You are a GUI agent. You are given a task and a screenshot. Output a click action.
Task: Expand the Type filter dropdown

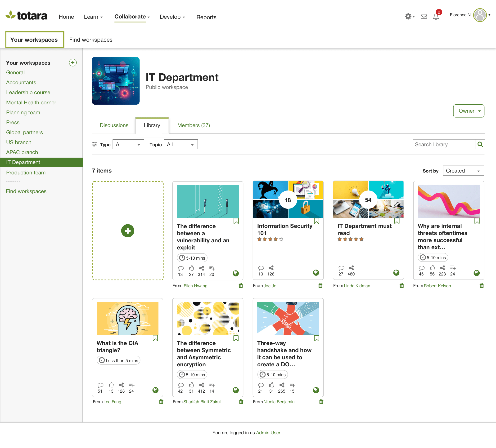pyautogui.click(x=128, y=145)
